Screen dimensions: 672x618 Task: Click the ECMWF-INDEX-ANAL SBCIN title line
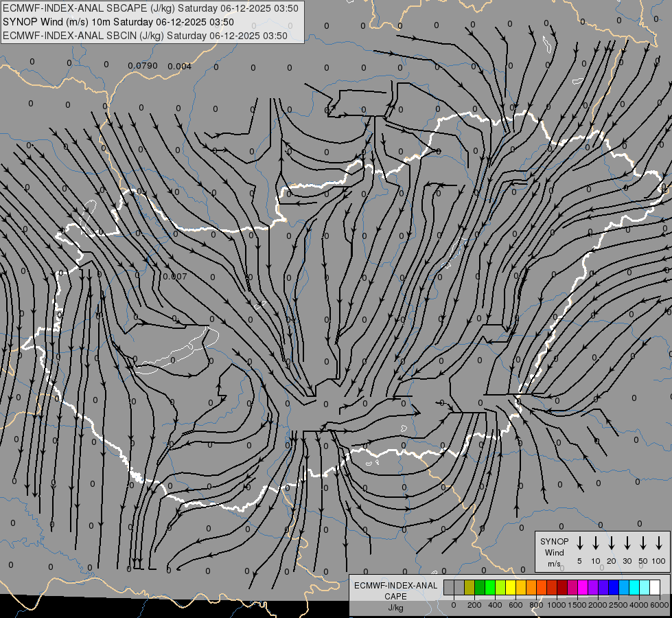pyautogui.click(x=145, y=36)
